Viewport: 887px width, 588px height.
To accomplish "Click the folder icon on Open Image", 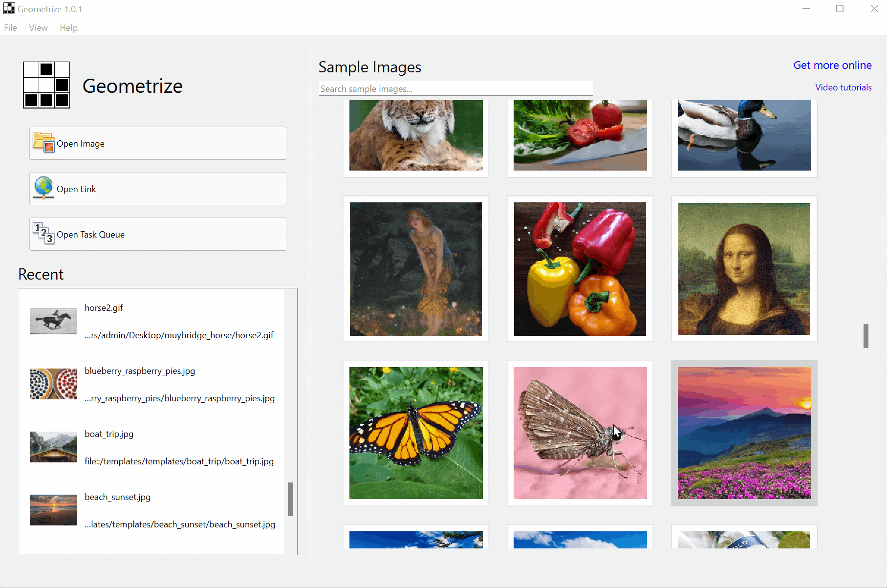I will tap(43, 143).
